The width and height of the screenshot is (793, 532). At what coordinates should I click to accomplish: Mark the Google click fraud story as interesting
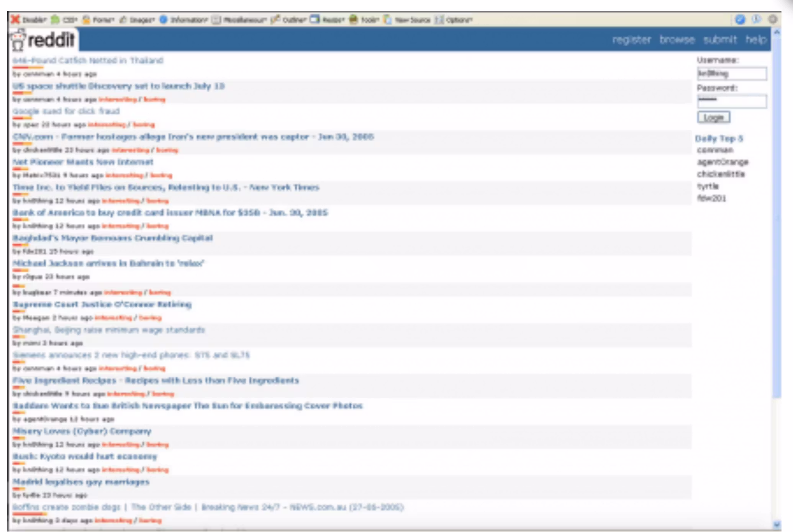click(x=106, y=124)
